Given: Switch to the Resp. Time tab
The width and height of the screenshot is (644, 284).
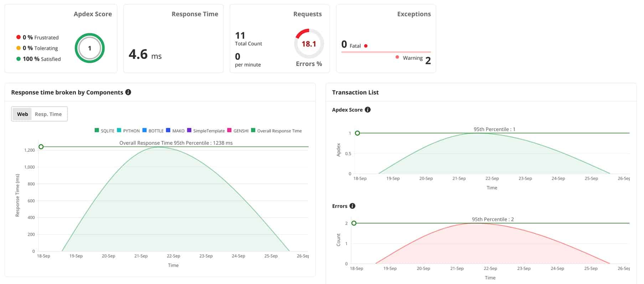Looking at the screenshot, I should (48, 114).
